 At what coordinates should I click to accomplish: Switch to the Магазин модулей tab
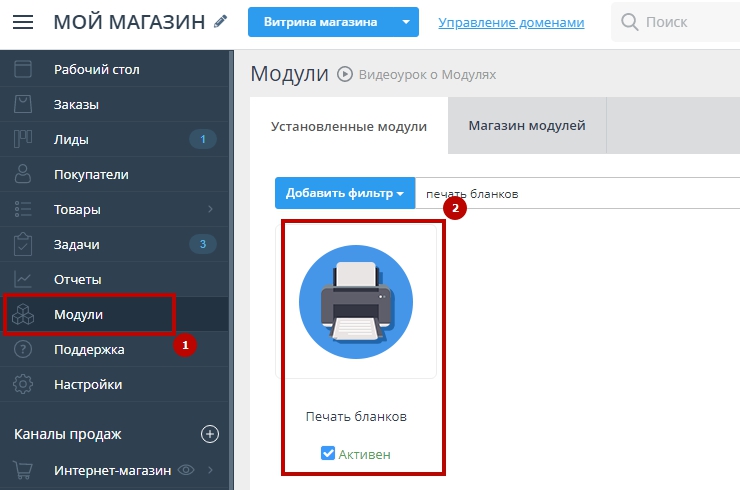(526, 126)
